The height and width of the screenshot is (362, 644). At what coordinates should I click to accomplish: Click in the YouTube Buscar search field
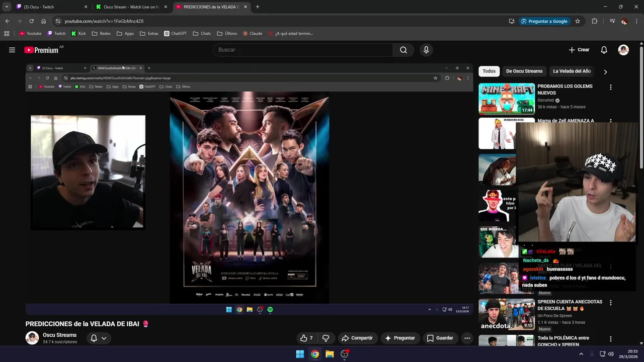(x=303, y=50)
